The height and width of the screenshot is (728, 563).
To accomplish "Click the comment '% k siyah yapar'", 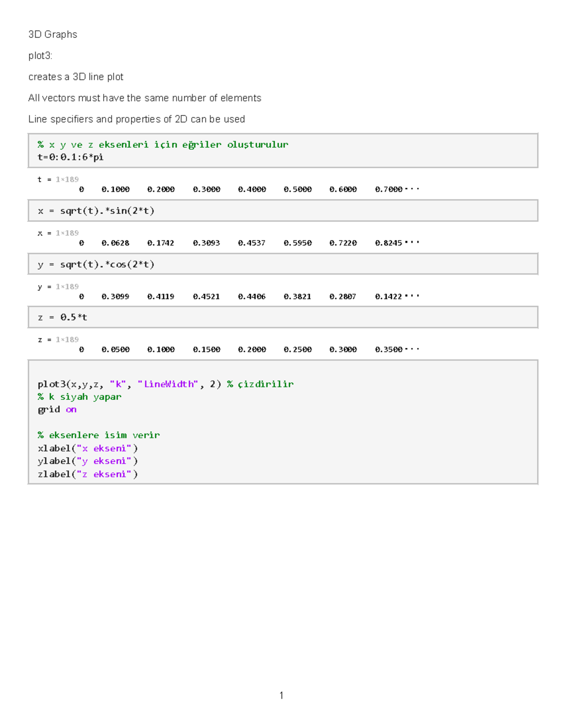I will (79, 397).
